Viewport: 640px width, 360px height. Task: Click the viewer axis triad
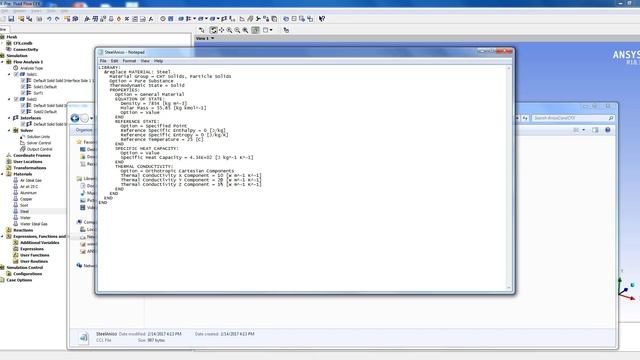[627, 288]
